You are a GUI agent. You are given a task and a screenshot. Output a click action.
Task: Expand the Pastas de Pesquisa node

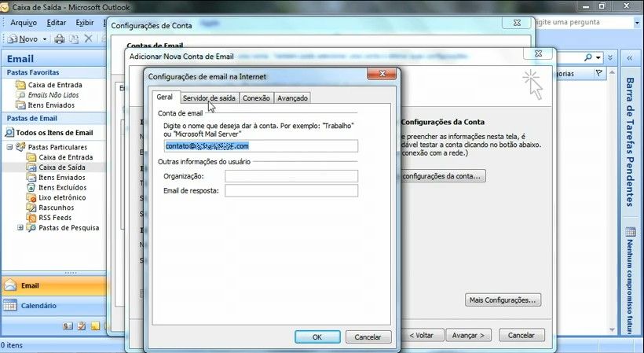[20, 228]
